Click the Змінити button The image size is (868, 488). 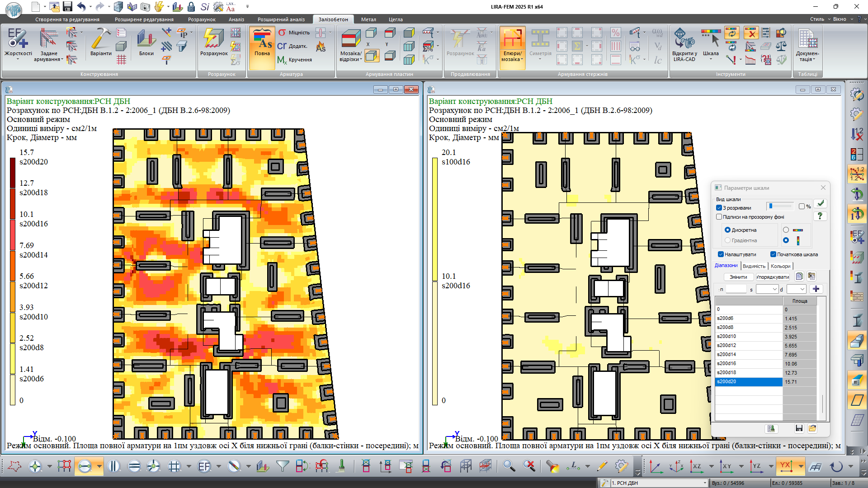click(x=738, y=277)
